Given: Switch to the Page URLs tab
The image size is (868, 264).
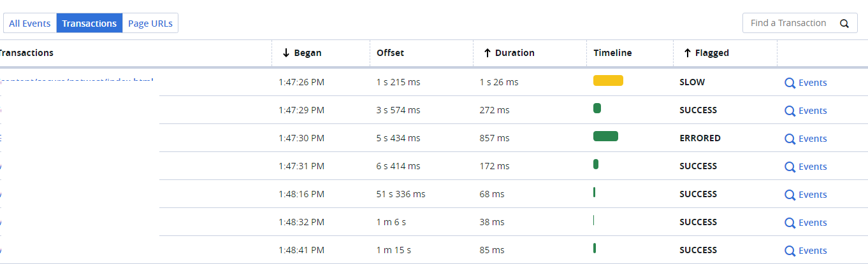Looking at the screenshot, I should tap(150, 24).
